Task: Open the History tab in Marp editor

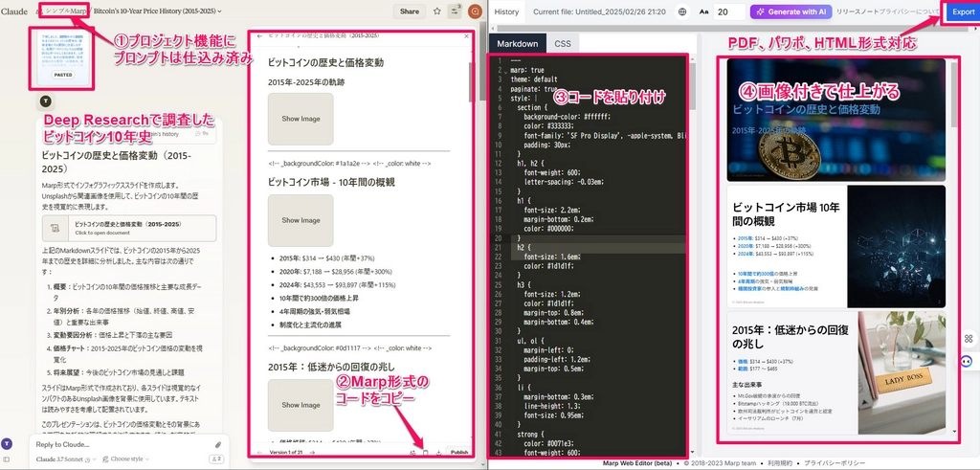Action: (x=506, y=11)
